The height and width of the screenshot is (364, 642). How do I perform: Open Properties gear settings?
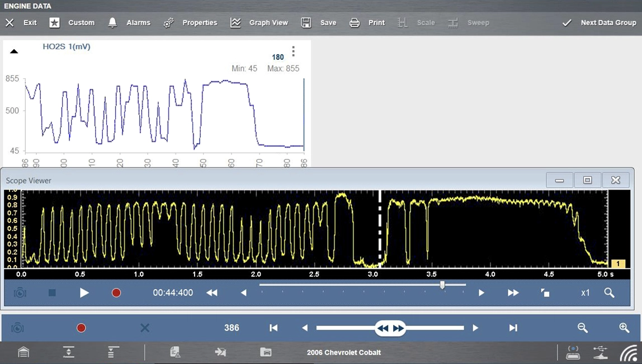(190, 23)
